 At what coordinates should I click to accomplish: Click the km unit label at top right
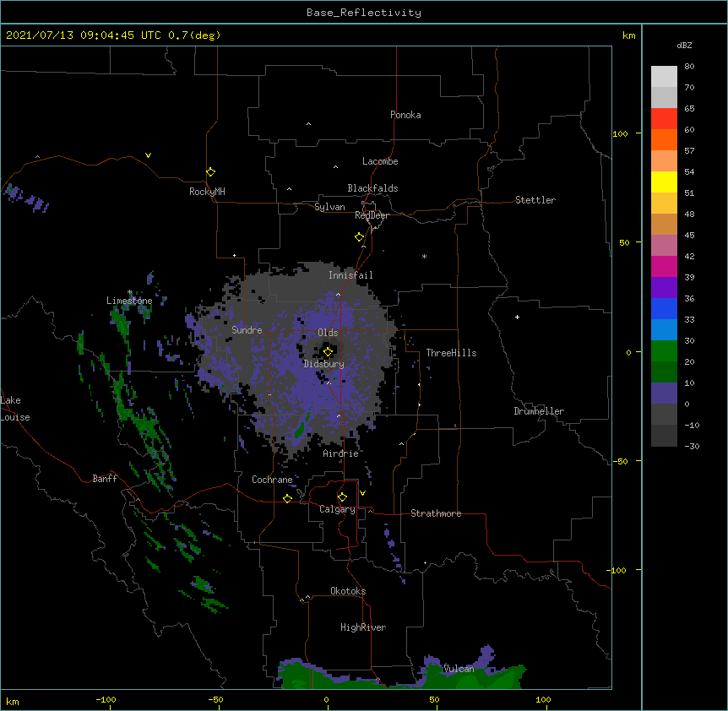(628, 35)
